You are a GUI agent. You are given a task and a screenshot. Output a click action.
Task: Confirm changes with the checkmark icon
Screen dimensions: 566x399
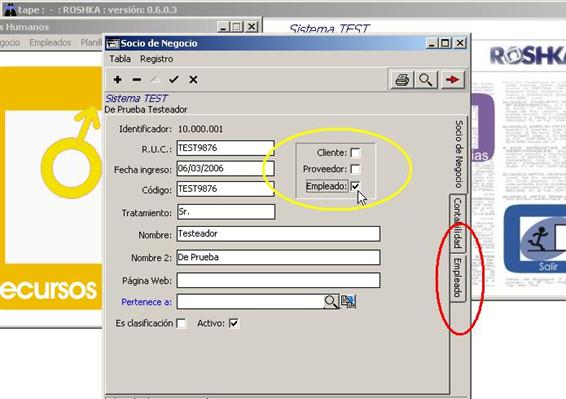point(174,79)
